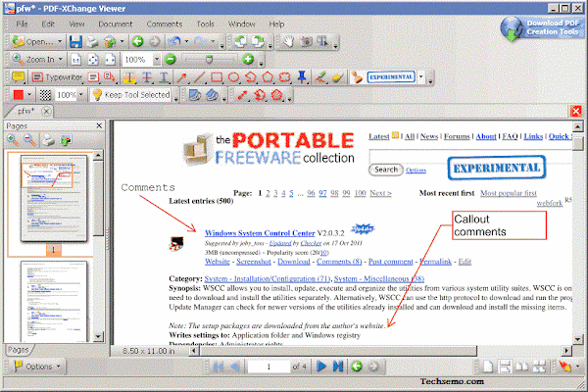Select the Pencil tool
Viewport: 588px width, 392px height.
click(320, 77)
